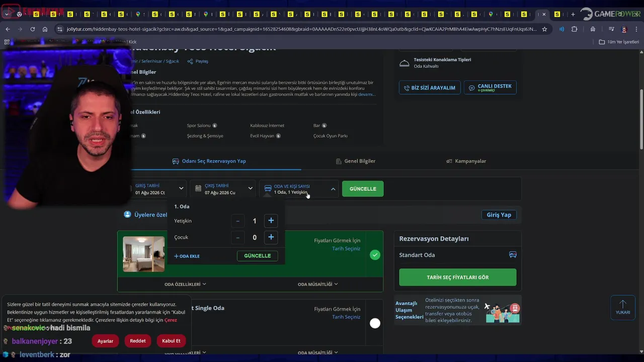This screenshot has width=644, height=362.
Task: Reject cookies with Reddet
Action: click(138, 341)
